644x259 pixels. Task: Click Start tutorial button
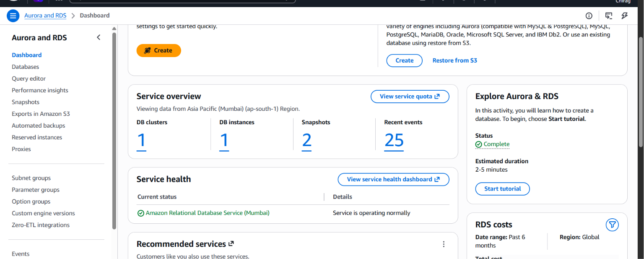(x=502, y=189)
